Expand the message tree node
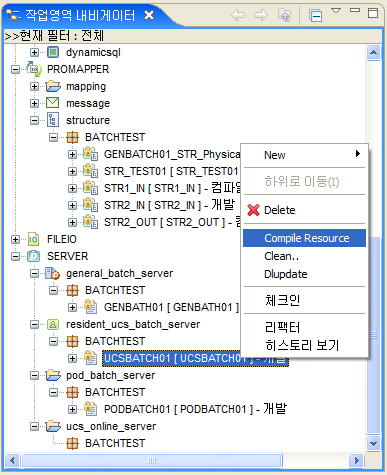The height and width of the screenshot is (475, 387). pos(34,103)
